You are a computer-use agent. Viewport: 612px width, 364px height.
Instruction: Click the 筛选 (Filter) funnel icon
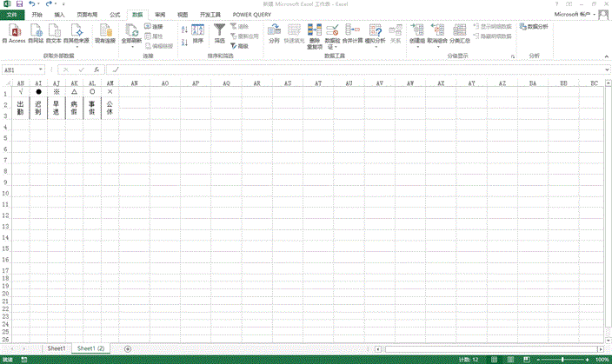pos(220,31)
